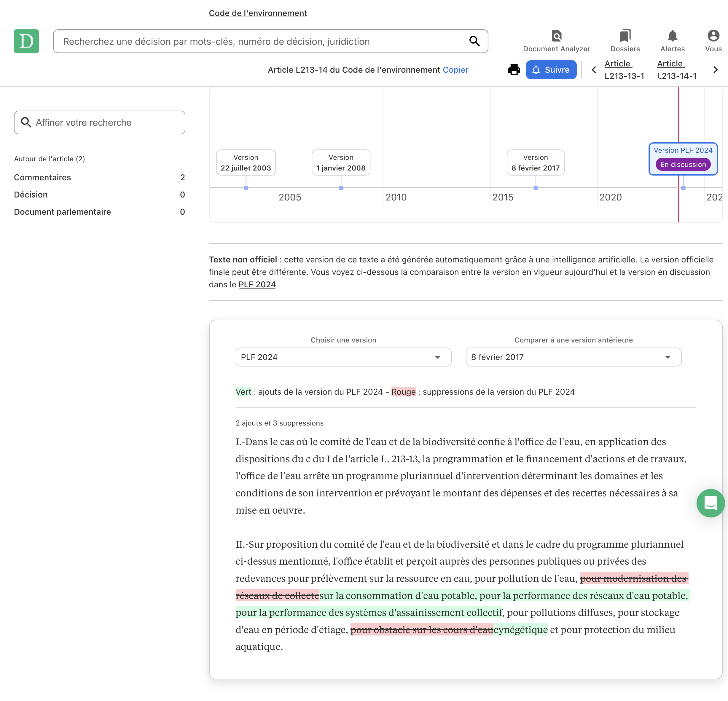Copy the article reference with Copier
Image resolution: width=728 pixels, height=701 pixels.
(455, 69)
